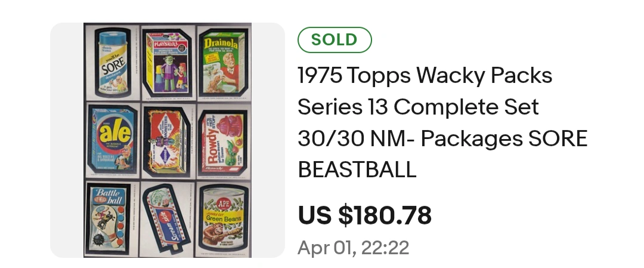Select the Playskull monster sticker card

168,62
